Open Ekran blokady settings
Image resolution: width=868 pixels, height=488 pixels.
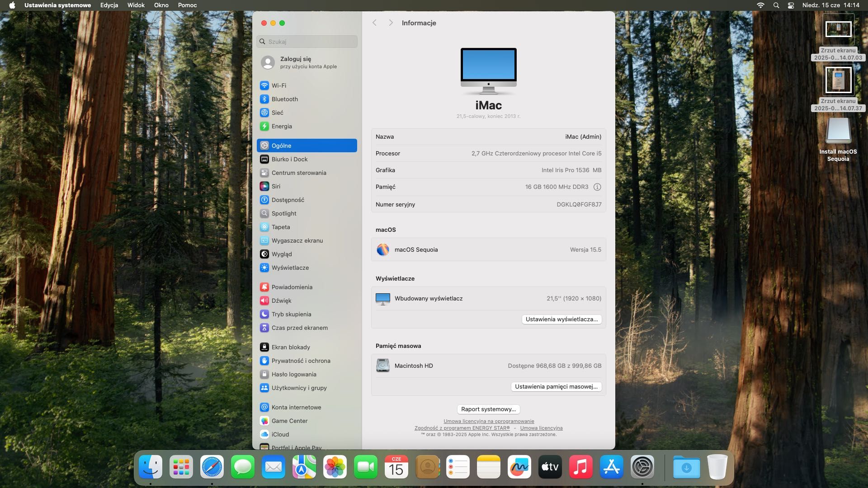[x=307, y=347]
